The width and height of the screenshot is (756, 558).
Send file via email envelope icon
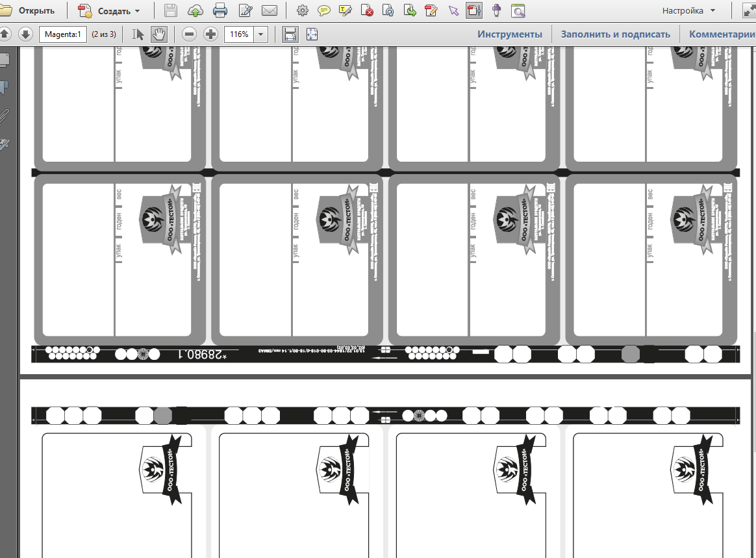[x=270, y=10]
